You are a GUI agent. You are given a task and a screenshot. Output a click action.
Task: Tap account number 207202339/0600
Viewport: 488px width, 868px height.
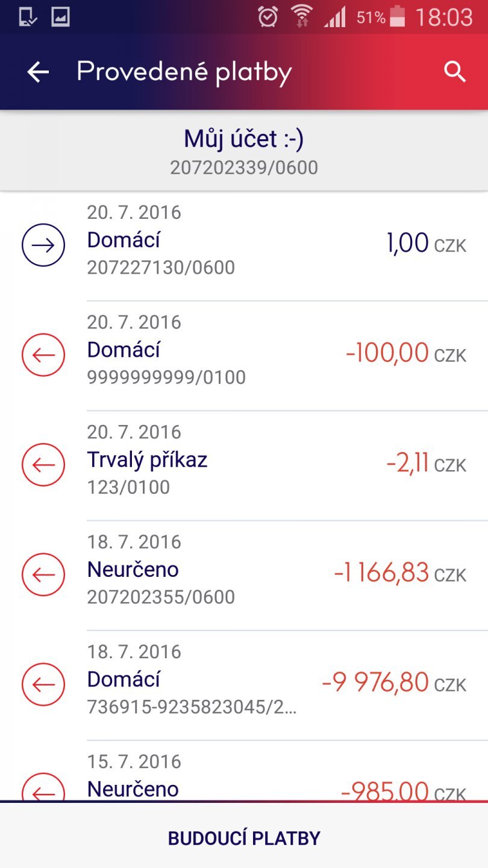tap(244, 168)
